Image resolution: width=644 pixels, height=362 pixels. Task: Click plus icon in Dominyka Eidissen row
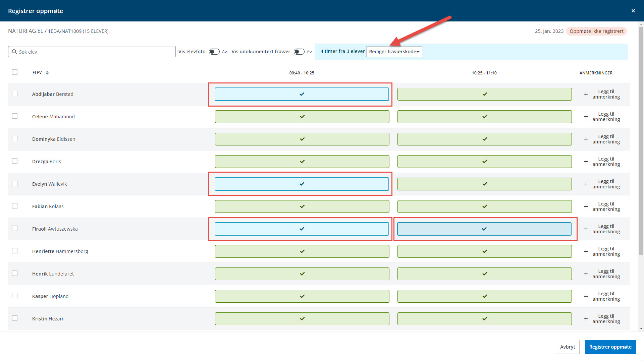(x=586, y=139)
